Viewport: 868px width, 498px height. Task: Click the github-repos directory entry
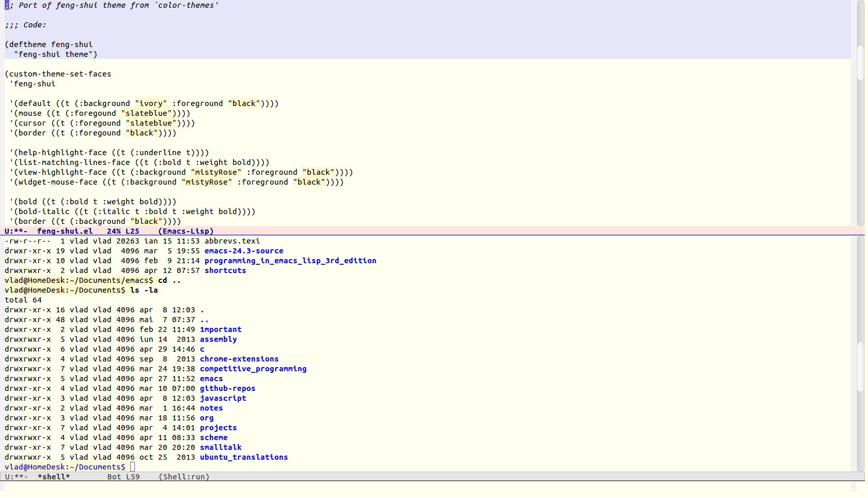tap(228, 388)
